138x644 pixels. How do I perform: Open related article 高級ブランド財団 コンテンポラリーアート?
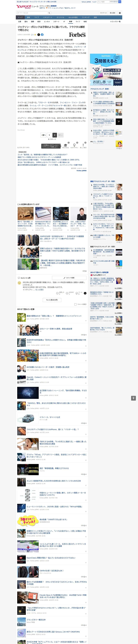coord(39,157)
